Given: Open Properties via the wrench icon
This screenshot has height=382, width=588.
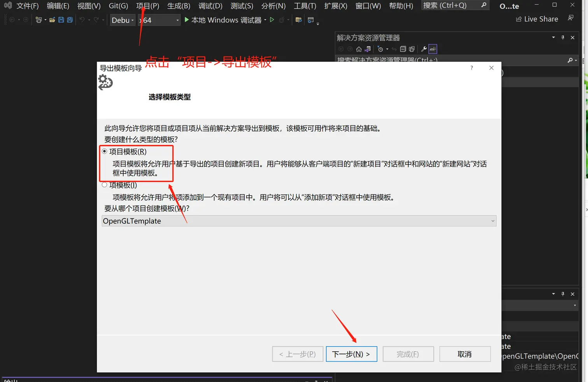Looking at the screenshot, I should pos(423,49).
